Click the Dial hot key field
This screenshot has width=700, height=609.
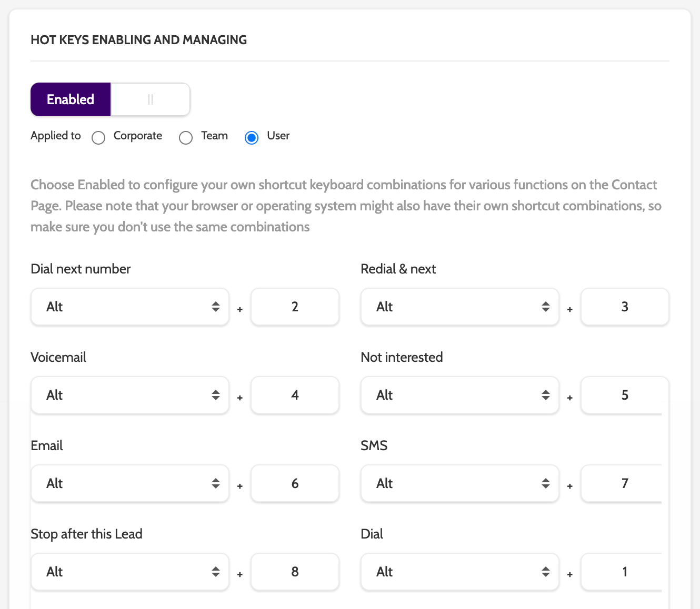click(x=624, y=572)
